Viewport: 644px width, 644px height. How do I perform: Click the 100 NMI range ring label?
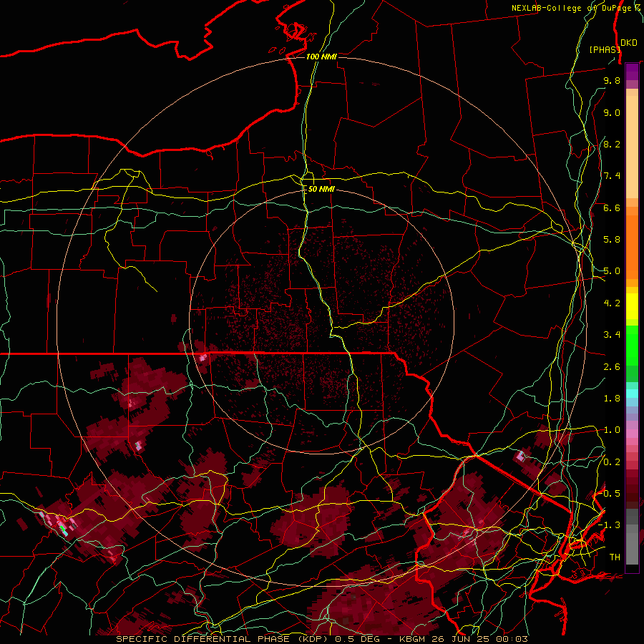tap(321, 57)
